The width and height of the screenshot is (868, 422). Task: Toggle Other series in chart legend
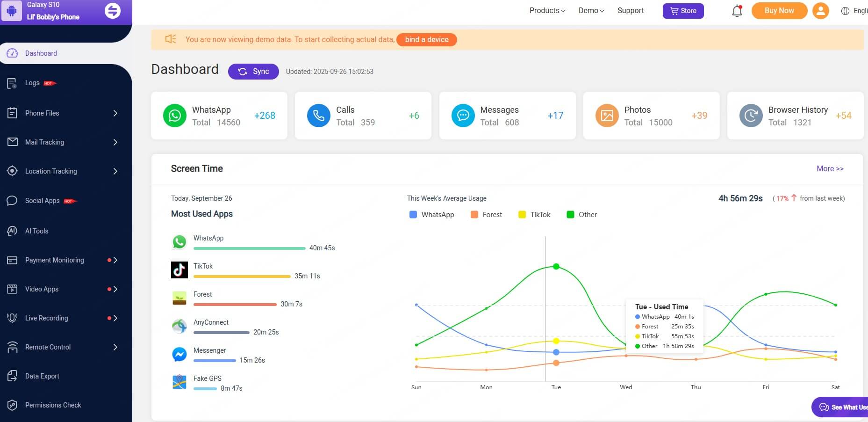pos(582,215)
